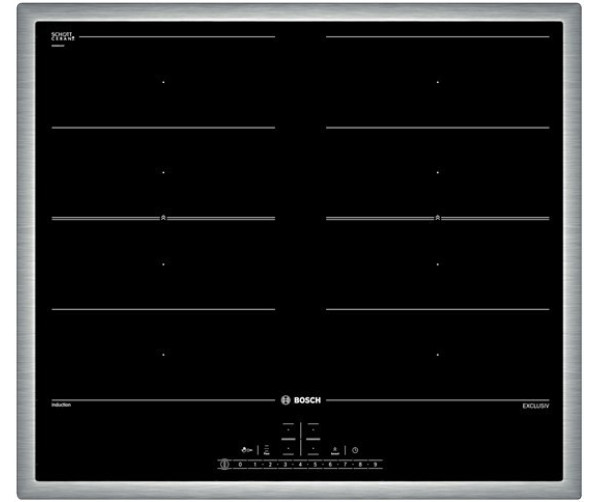Set power level 0 on slider
Viewport: 598px width, 502px height.
pyautogui.click(x=240, y=464)
